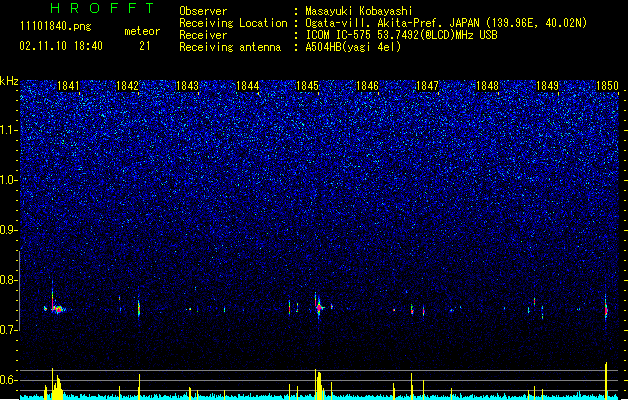Screen dimensions: 629x400
Task: Click the meteor label
Action: pyautogui.click(x=142, y=31)
